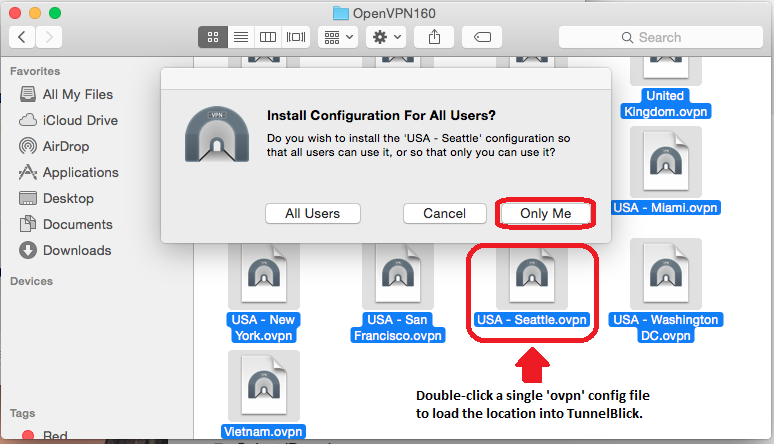Switch Finder to cover flow view
The height and width of the screenshot is (444, 774).
tap(296, 37)
